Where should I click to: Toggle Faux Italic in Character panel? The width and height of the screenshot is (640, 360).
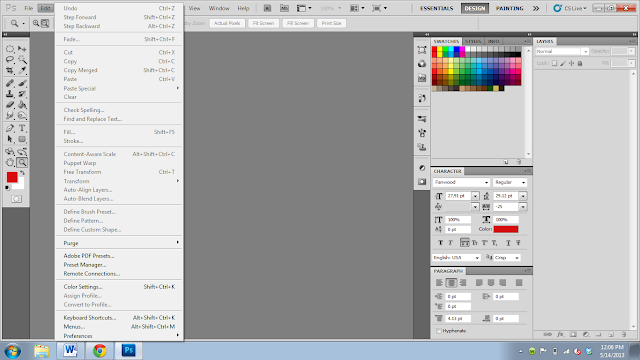point(451,243)
